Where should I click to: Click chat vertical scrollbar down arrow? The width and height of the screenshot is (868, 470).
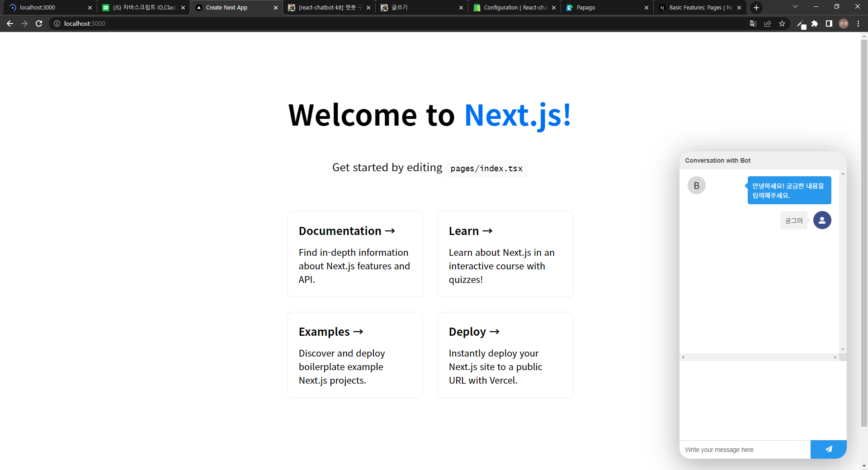click(x=843, y=349)
